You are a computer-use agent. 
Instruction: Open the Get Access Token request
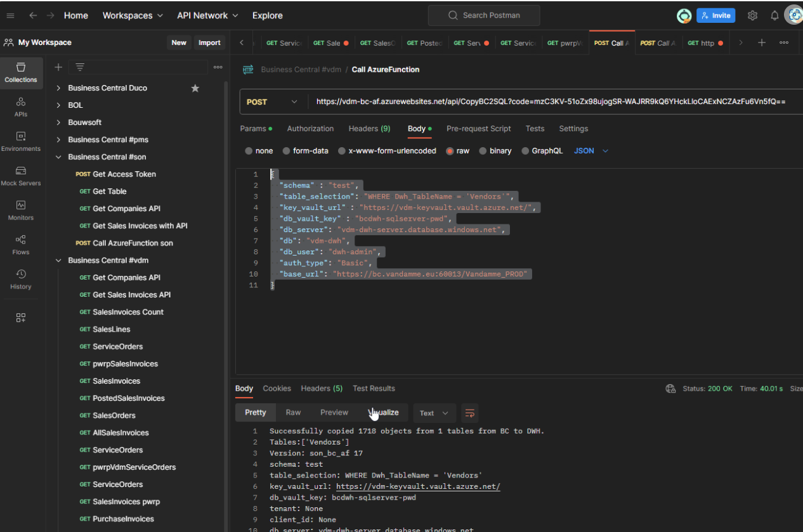coord(124,174)
